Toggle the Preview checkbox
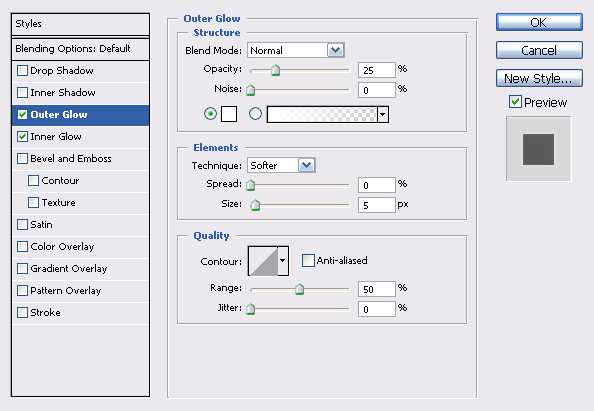This screenshot has width=594, height=411. 515,102
